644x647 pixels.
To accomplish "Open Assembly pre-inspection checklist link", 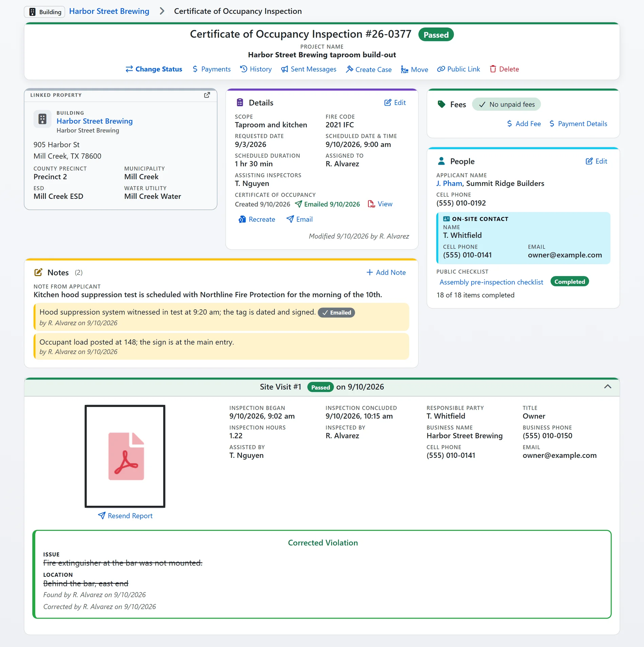I will (491, 282).
